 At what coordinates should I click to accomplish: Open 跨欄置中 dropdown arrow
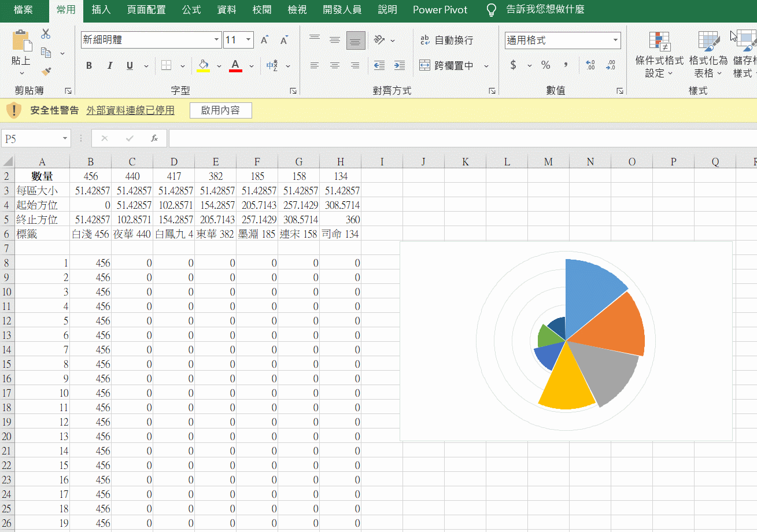(486, 66)
